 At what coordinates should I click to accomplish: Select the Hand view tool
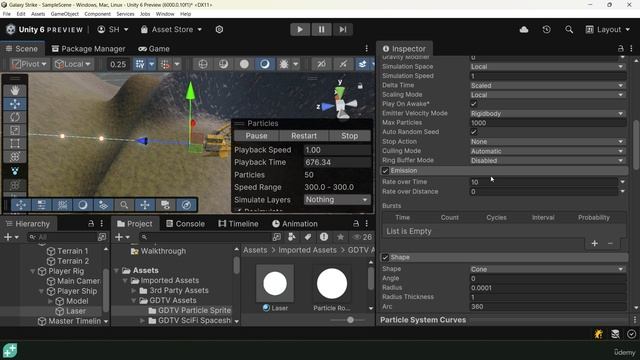tap(15, 91)
